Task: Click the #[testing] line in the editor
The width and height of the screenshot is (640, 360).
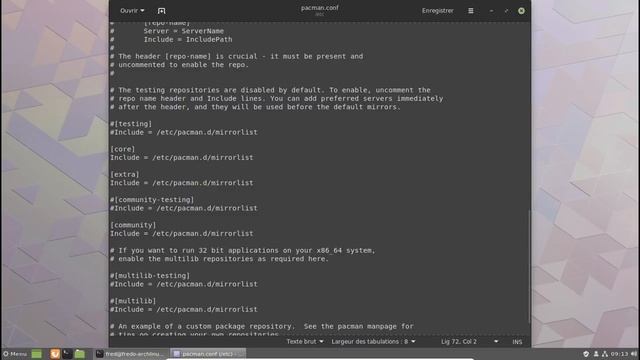Action: pos(131,124)
